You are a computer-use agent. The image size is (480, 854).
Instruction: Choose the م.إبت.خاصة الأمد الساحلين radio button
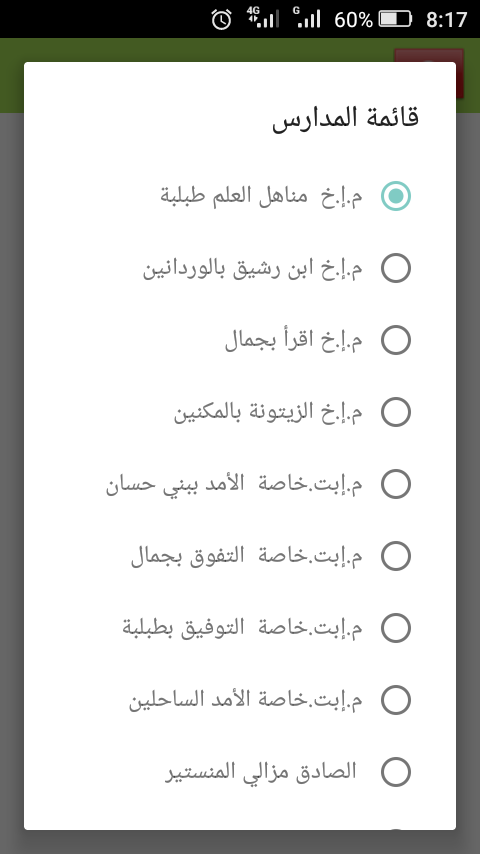click(396, 700)
